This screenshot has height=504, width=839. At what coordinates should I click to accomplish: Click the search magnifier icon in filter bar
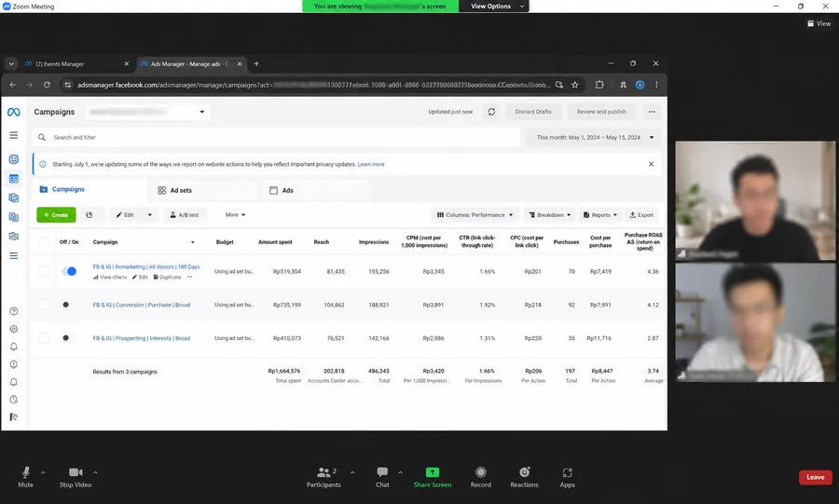tap(42, 137)
